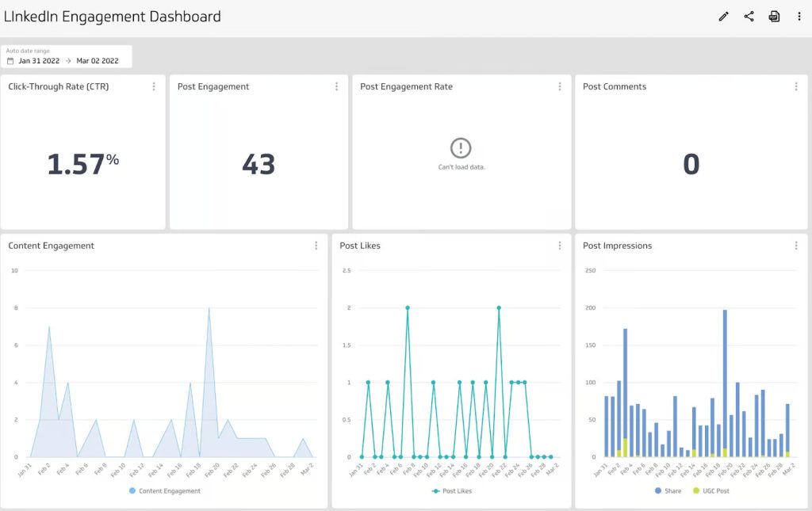This screenshot has width=812, height=511.
Task: Toggle the Post Likes legend series
Action: click(450, 491)
